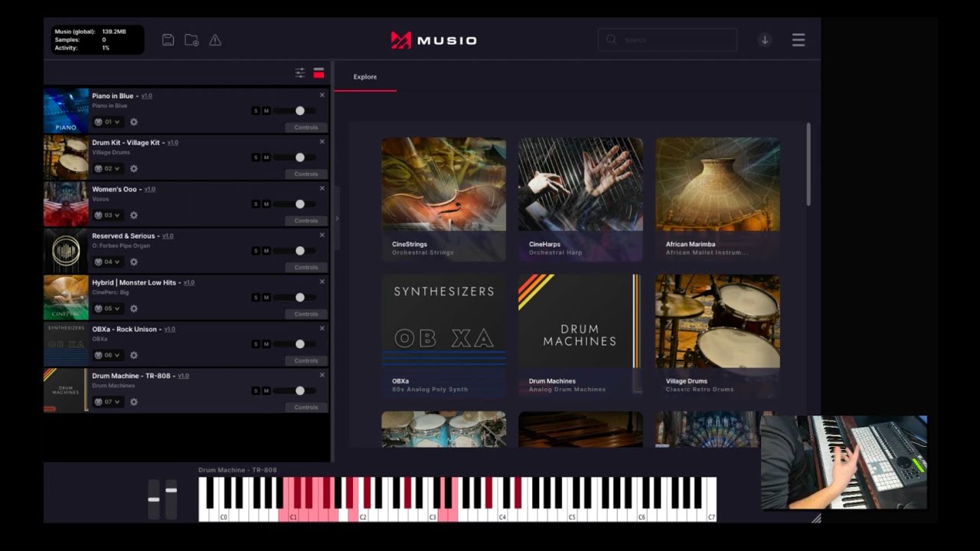Remove the OBXa - Rock Unison instrument
The width and height of the screenshot is (980, 551).
[x=322, y=328]
